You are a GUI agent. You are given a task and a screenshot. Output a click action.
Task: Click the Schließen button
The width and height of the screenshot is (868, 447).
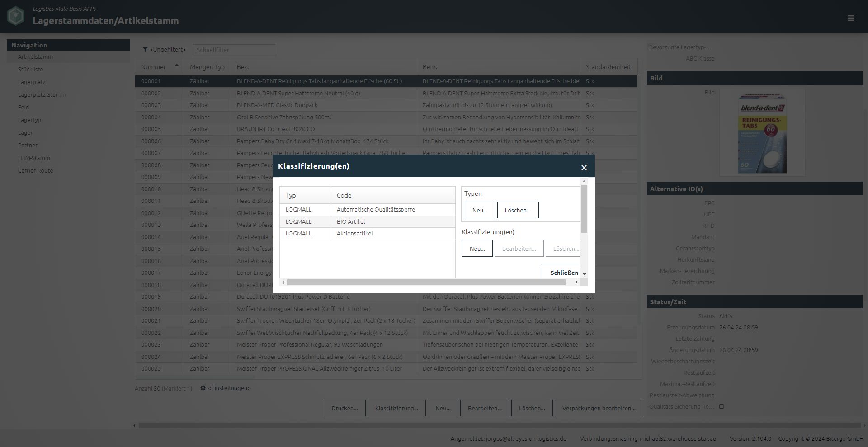pyautogui.click(x=561, y=271)
